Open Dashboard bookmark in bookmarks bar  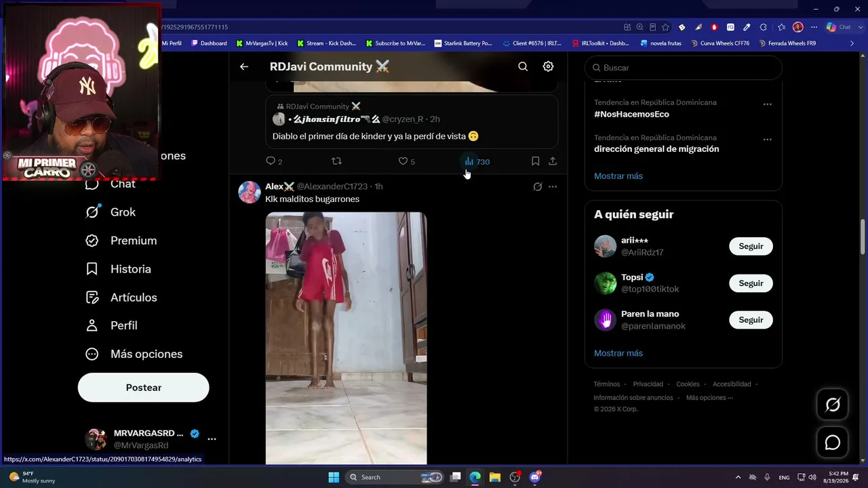[210, 43]
